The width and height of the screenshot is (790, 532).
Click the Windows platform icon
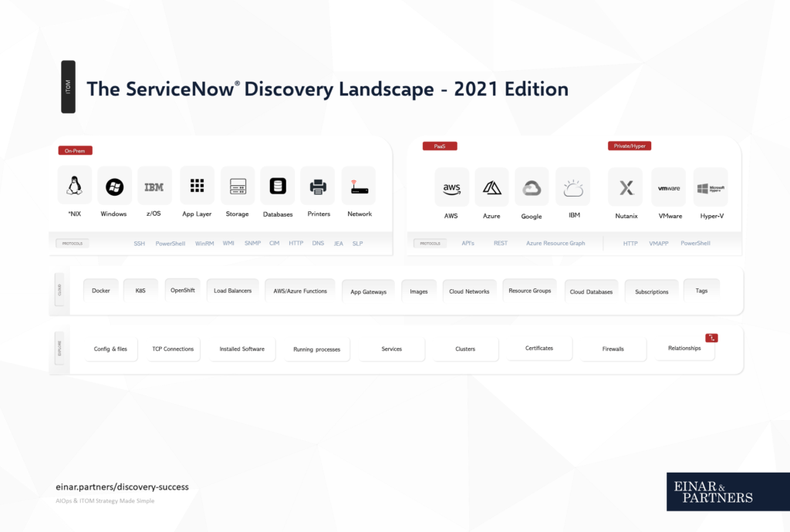(113, 185)
